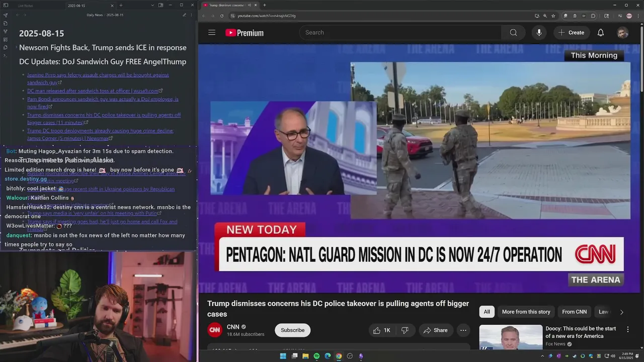Navigate back in the notes app
The width and height of the screenshot is (644, 362).
pos(18,15)
